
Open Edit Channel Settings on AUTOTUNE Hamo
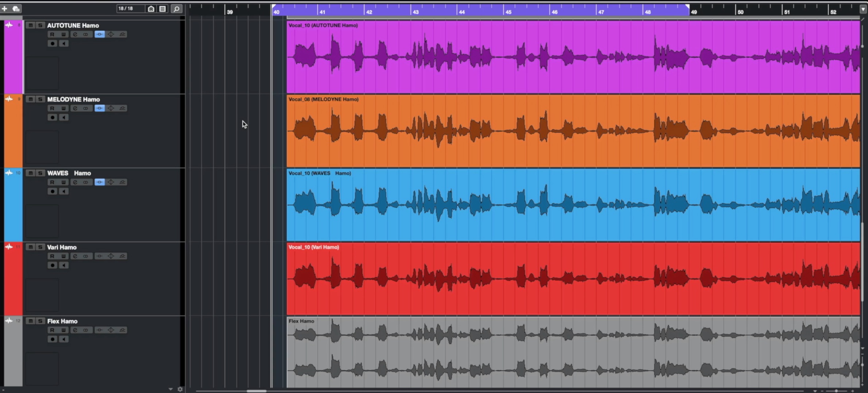pos(75,34)
